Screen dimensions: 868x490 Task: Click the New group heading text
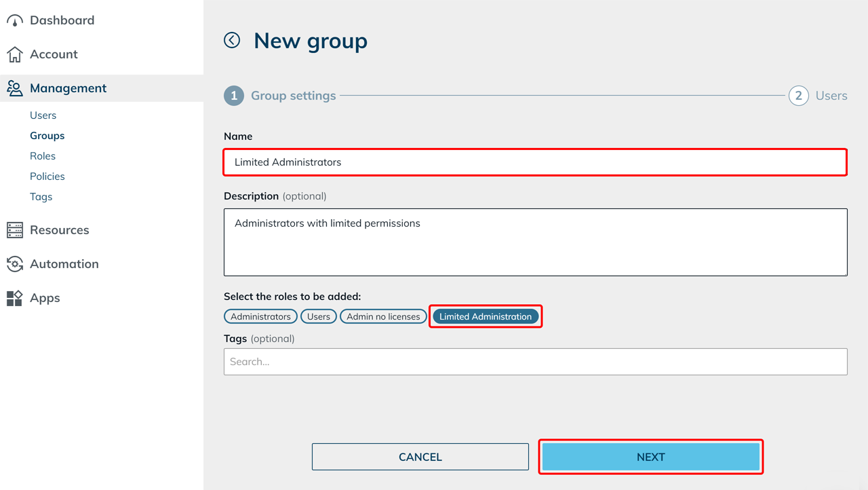click(311, 41)
